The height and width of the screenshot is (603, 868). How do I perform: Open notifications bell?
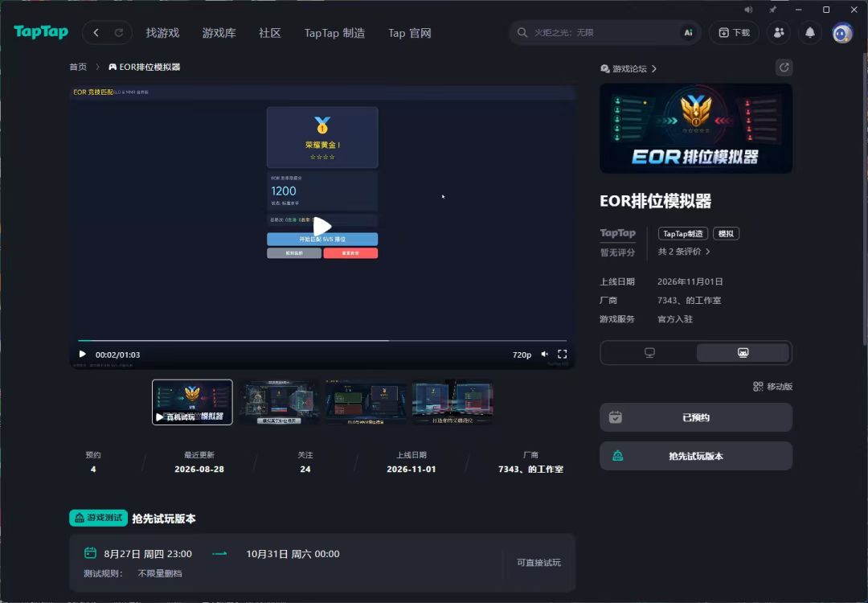click(810, 33)
